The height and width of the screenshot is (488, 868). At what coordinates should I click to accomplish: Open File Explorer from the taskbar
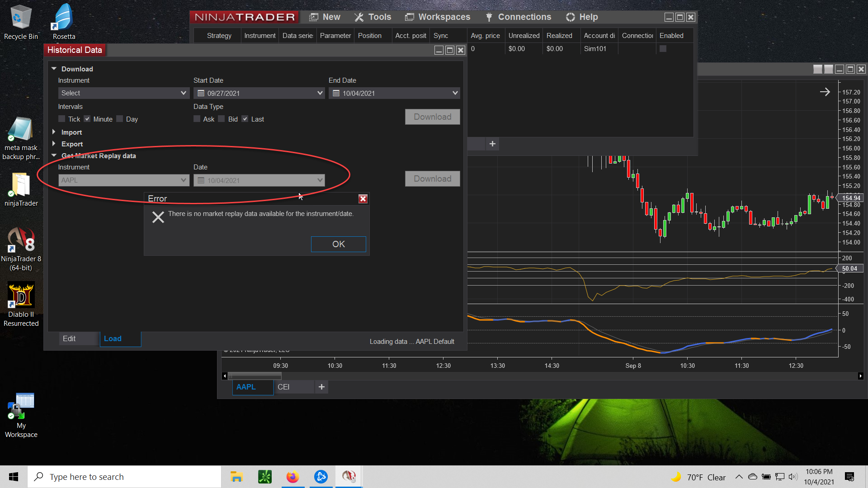pos(236,477)
